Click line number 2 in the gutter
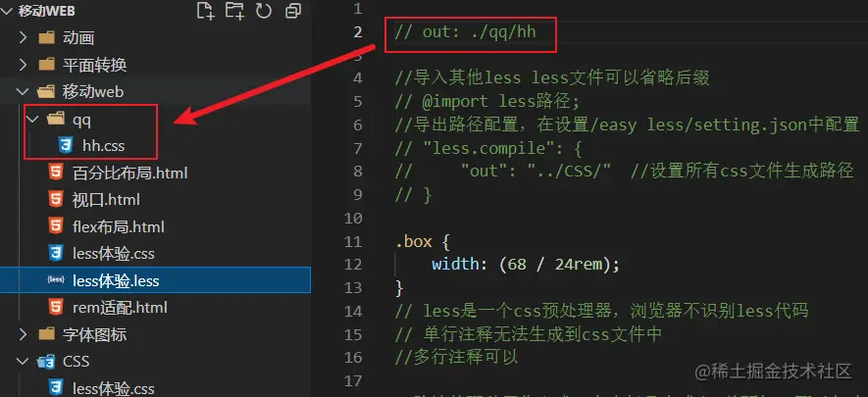The width and height of the screenshot is (868, 397). pos(357,32)
